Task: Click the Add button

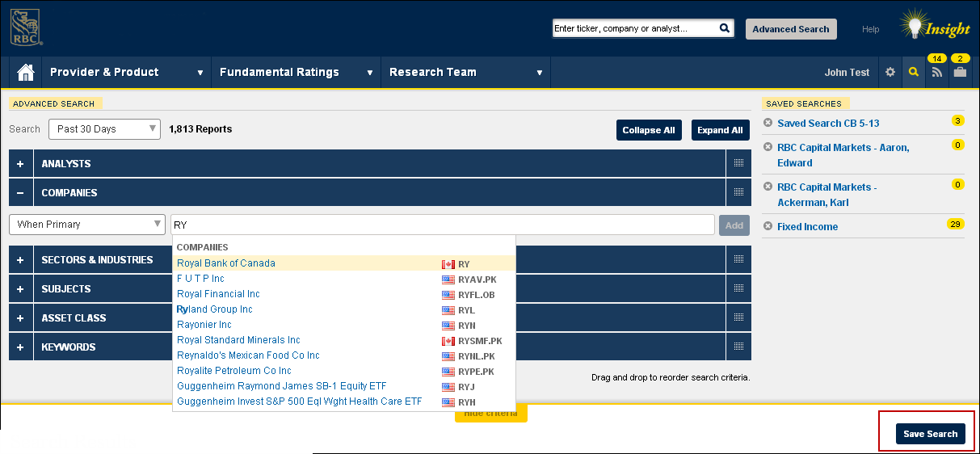Action: tap(734, 225)
